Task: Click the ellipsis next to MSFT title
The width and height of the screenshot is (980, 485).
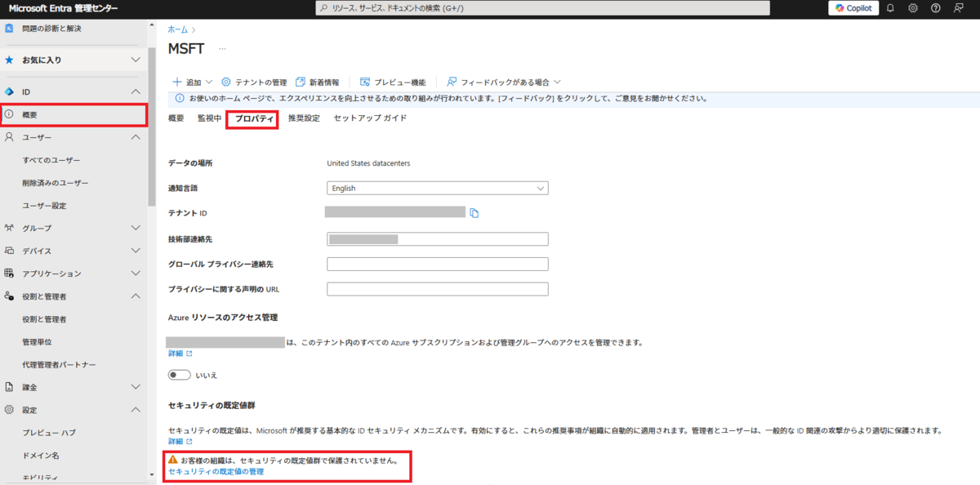Action: (x=223, y=49)
